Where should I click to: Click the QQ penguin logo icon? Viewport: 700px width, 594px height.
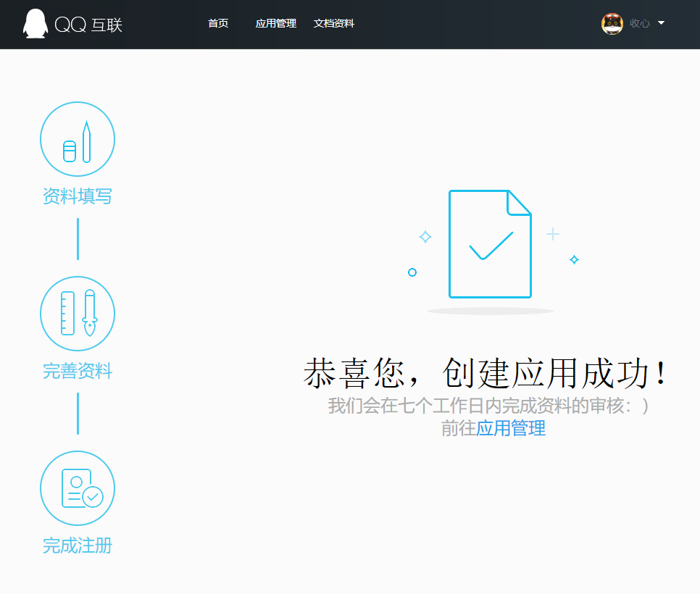coord(35,24)
